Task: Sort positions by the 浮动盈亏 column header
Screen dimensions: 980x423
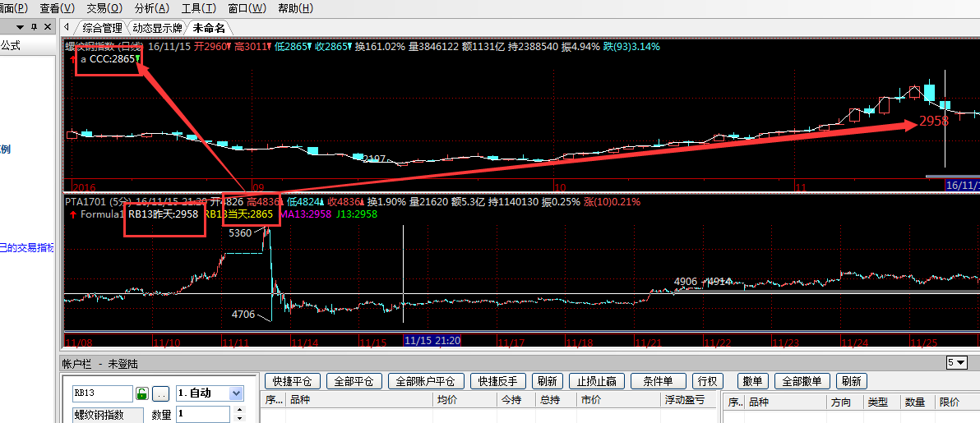Action: pyautogui.click(x=689, y=400)
